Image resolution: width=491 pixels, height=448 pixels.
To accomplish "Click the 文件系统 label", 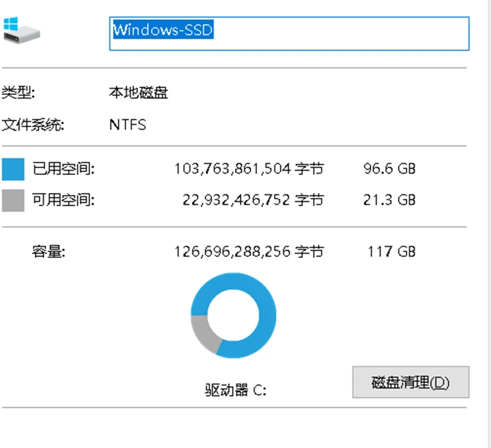I will (x=33, y=124).
